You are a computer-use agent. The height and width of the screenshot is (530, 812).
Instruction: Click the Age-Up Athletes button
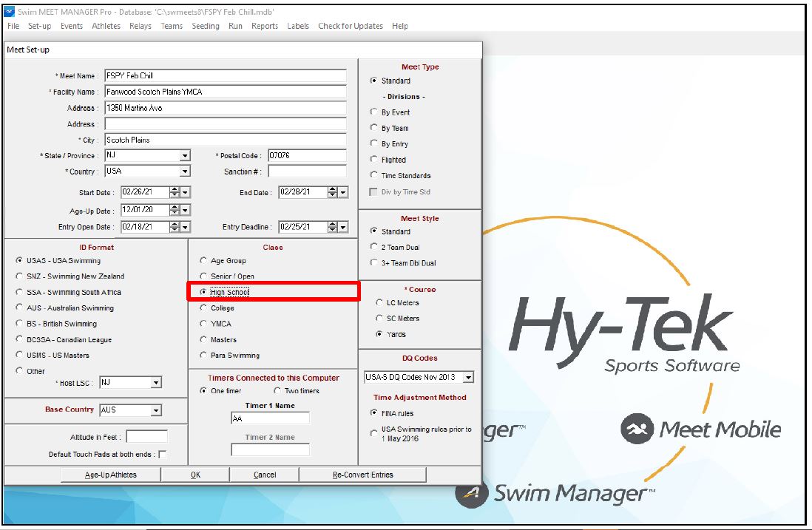(111, 475)
